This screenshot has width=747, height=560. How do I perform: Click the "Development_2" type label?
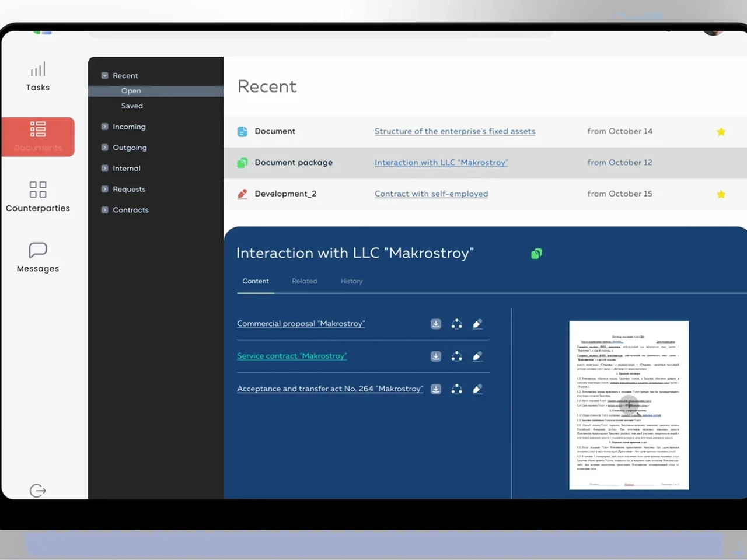point(285,194)
